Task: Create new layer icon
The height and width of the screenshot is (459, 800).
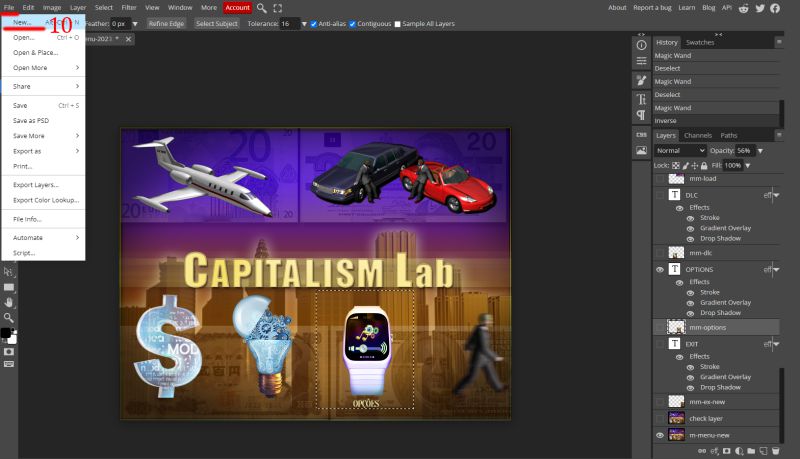Action: click(763, 451)
